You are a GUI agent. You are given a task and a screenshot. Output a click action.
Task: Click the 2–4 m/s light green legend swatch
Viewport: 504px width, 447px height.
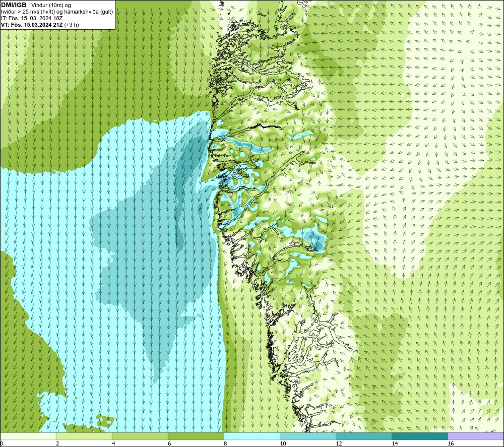[x=84, y=436]
